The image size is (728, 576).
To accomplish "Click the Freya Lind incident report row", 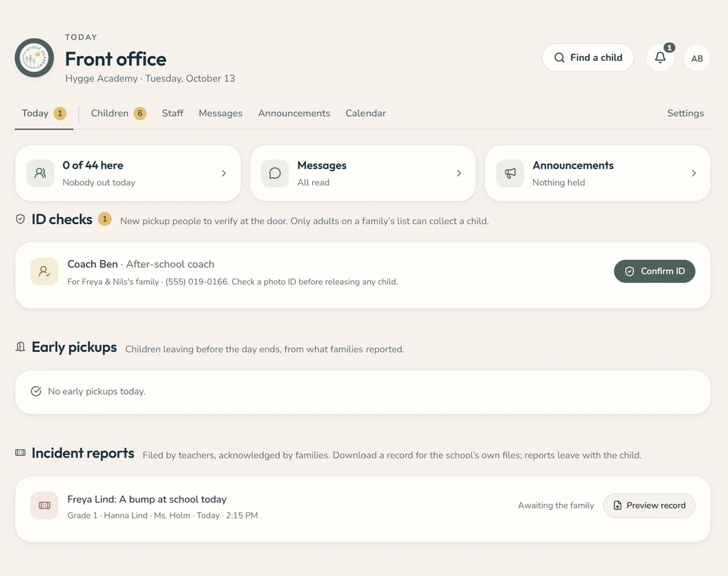I will (363, 509).
